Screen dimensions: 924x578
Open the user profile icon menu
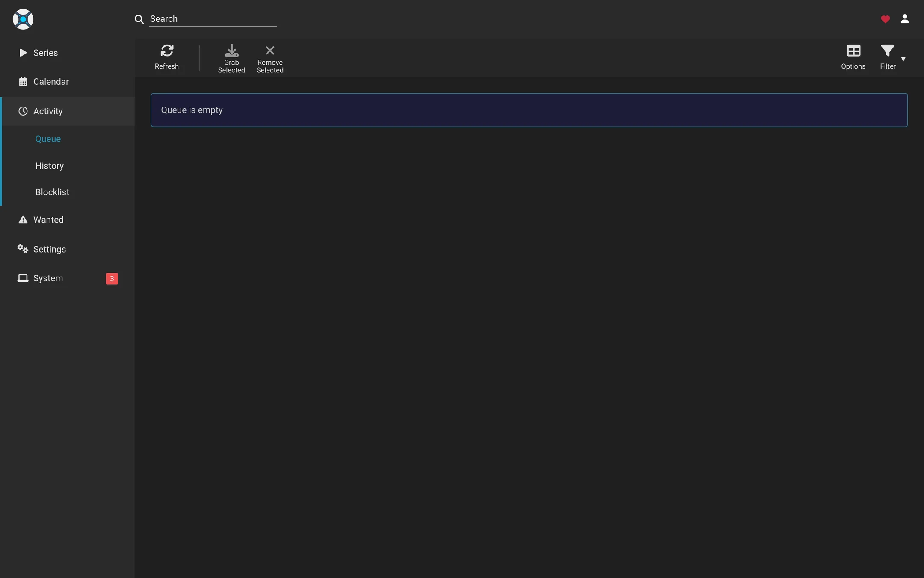(905, 19)
